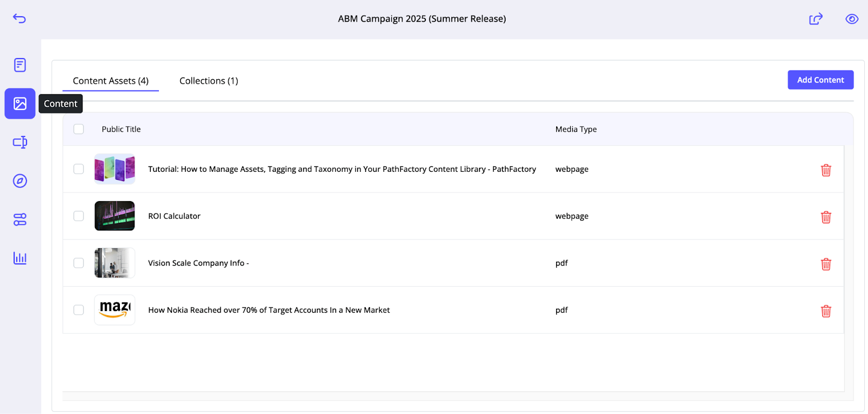Delete the ROI Calculator asset

pyautogui.click(x=826, y=217)
